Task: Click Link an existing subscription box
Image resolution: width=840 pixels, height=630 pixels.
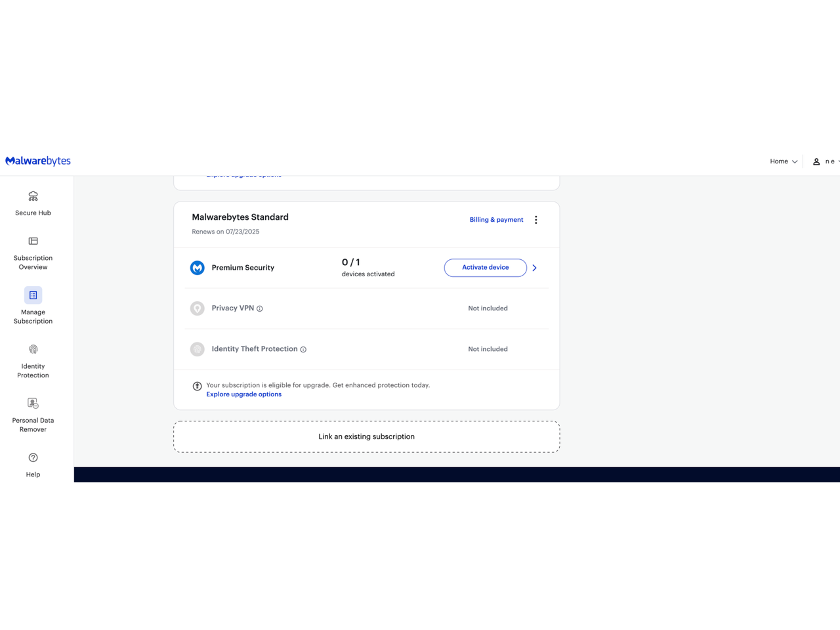Action: [x=366, y=436]
